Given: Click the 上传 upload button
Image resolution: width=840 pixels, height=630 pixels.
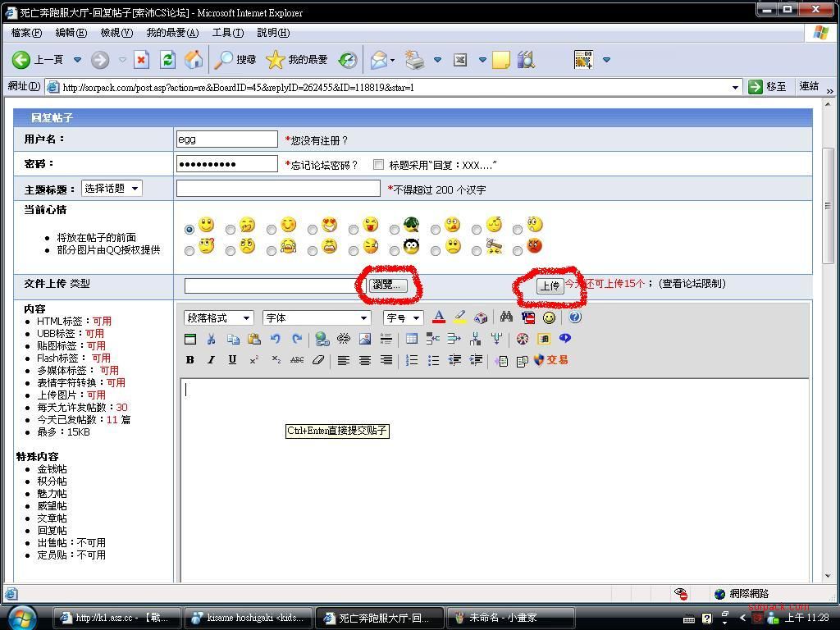Looking at the screenshot, I should pos(550,285).
